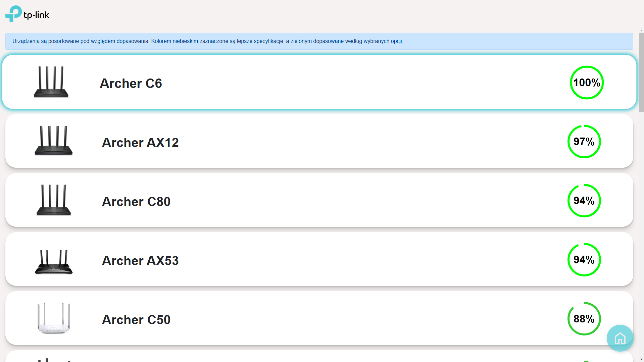The height and width of the screenshot is (362, 644).
Task: Click the 97% match indicator
Action: click(584, 142)
